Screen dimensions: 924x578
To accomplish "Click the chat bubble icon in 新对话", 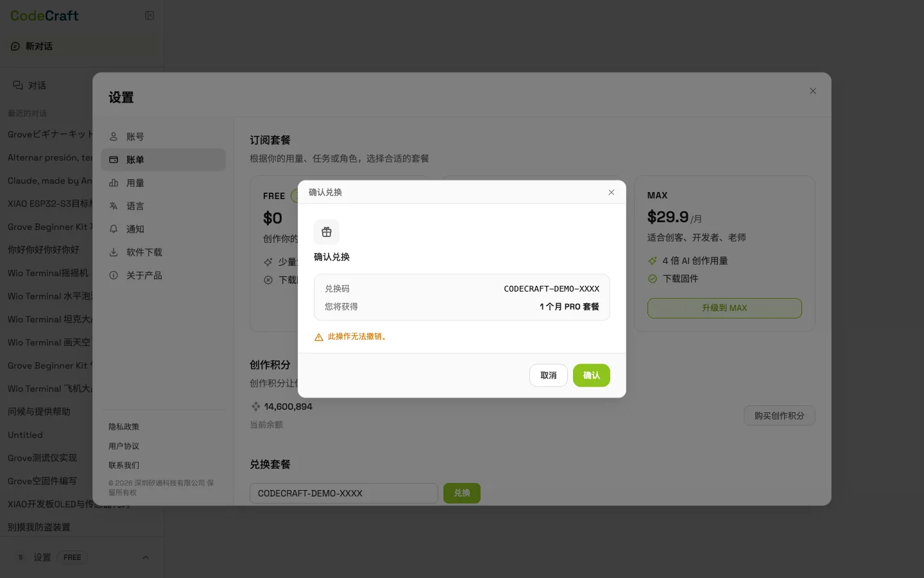I will pos(15,46).
